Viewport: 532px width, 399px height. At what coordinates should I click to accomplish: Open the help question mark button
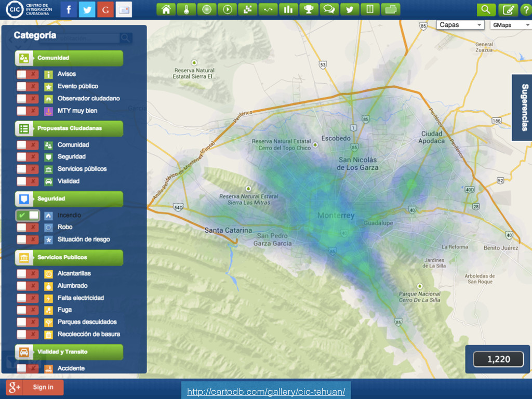click(x=526, y=9)
